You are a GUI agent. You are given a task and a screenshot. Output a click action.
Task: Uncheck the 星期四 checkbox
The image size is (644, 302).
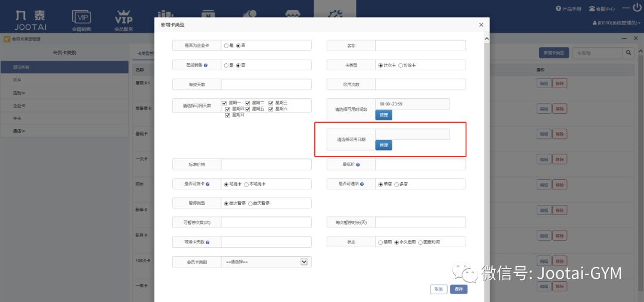point(228,109)
